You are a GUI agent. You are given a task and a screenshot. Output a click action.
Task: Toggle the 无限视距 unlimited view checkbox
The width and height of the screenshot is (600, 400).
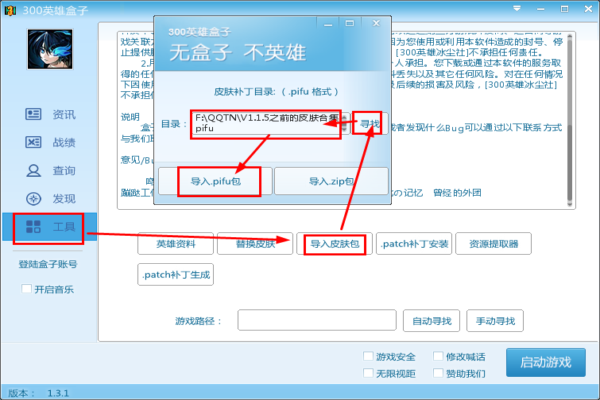point(368,373)
